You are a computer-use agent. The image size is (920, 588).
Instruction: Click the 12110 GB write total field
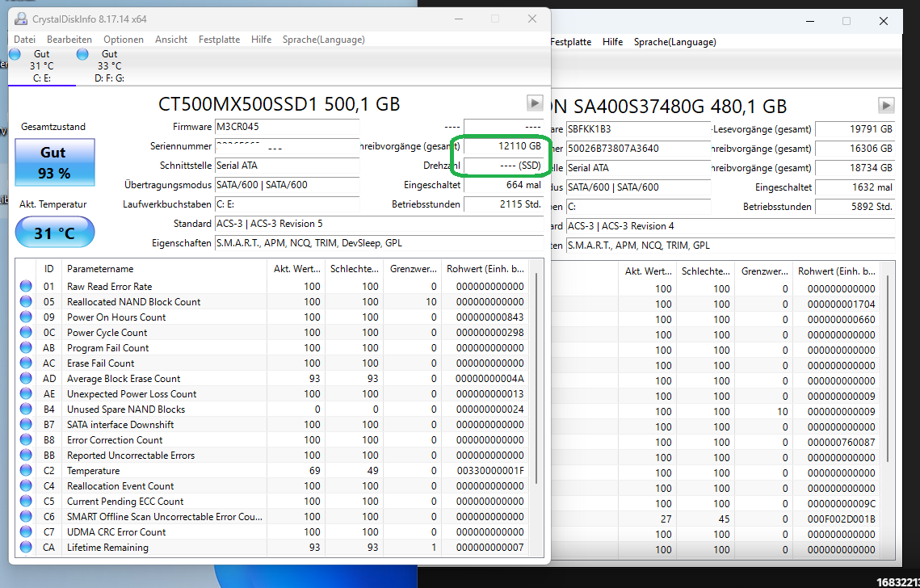[x=503, y=146]
